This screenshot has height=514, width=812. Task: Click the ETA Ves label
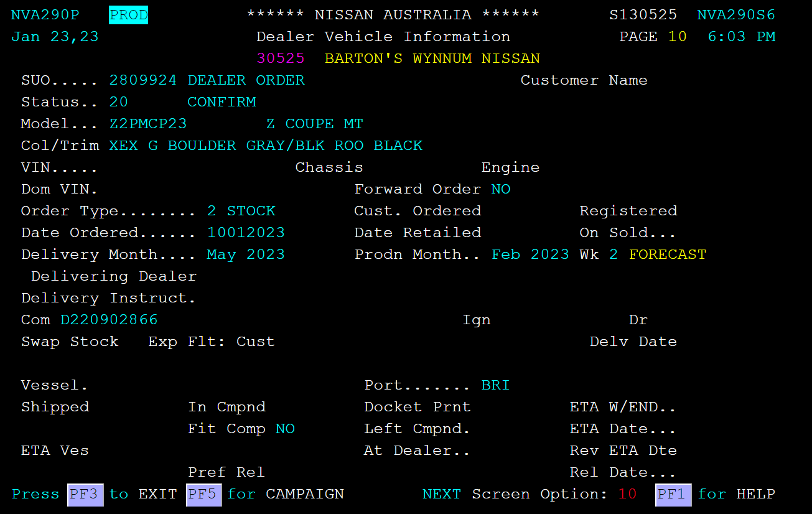pyautogui.click(x=55, y=451)
